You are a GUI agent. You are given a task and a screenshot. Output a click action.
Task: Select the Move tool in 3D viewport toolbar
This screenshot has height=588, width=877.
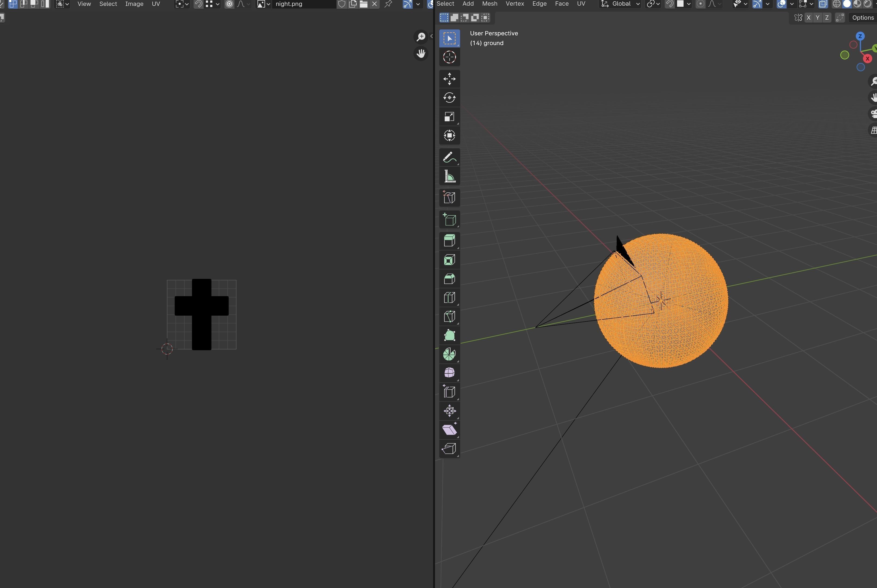[x=449, y=79]
